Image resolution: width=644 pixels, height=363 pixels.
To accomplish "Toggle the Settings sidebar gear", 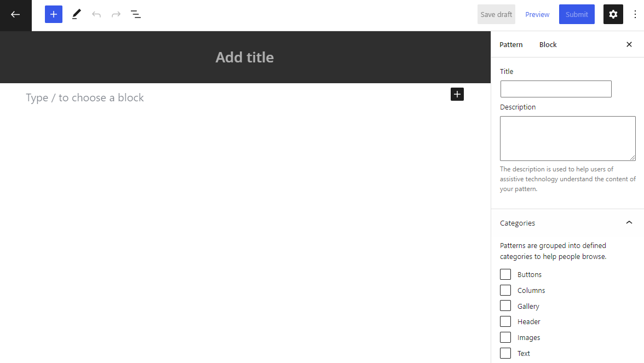I will tap(613, 14).
